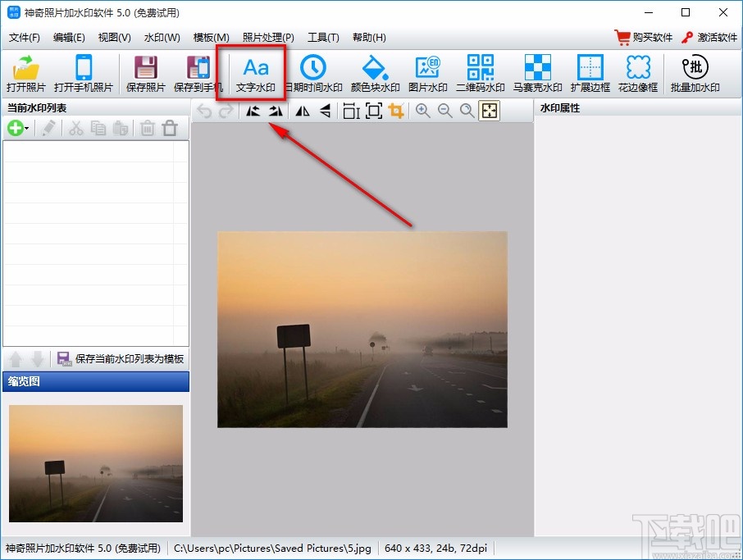Click the paste icon in watermark list

(x=121, y=128)
